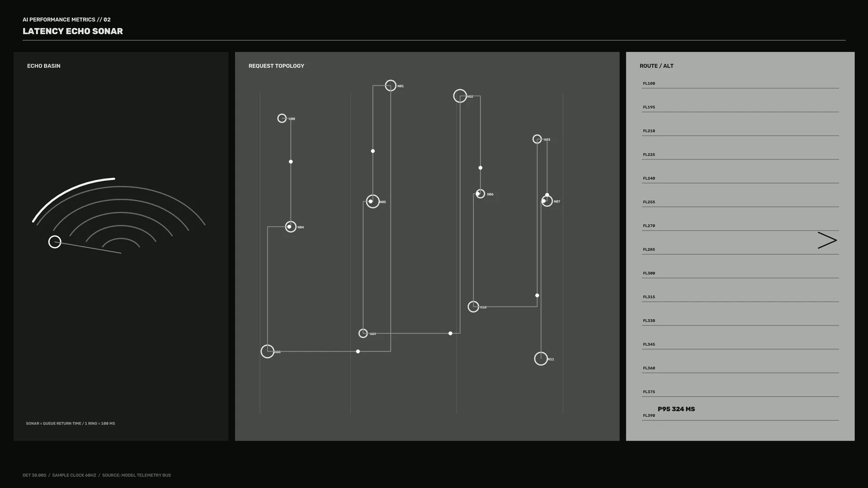
Task: Click the FL255 level label
Action: coord(649,202)
